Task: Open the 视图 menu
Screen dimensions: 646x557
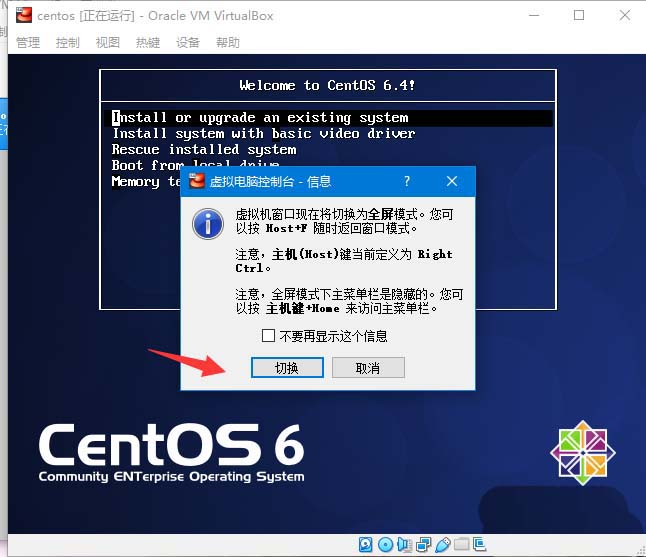Action: click(x=108, y=42)
